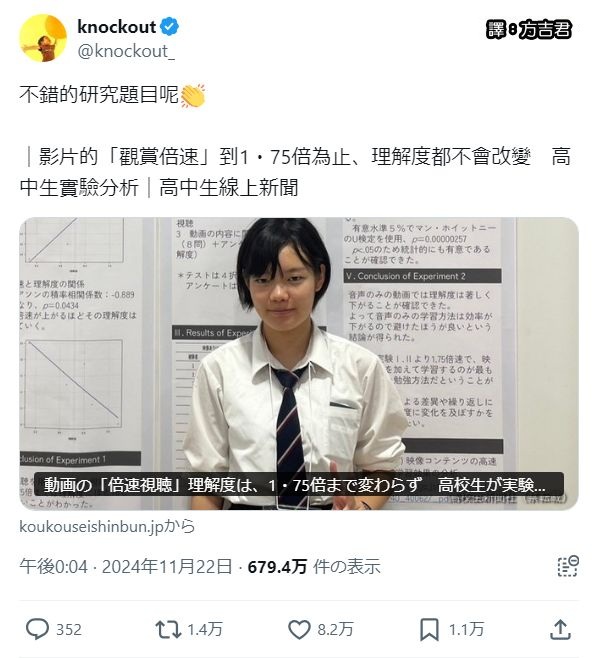Open the share upload icon
Screen dimensions: 598x658
coord(560,629)
